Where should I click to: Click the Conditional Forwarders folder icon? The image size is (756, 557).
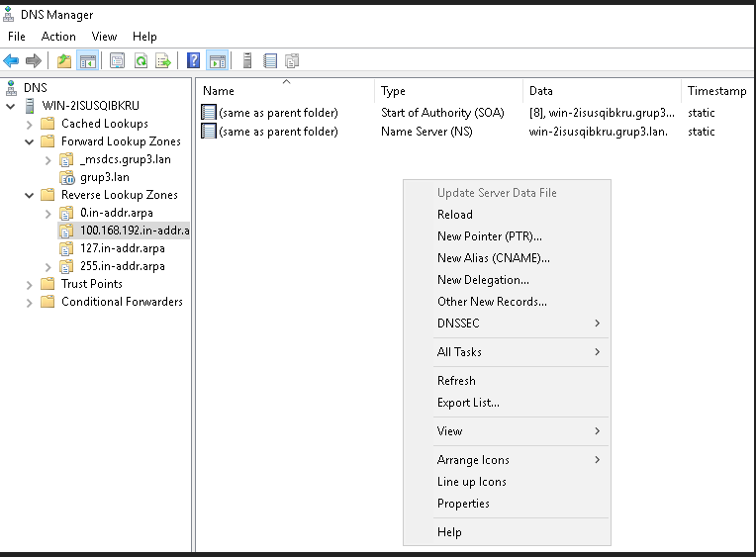(47, 302)
